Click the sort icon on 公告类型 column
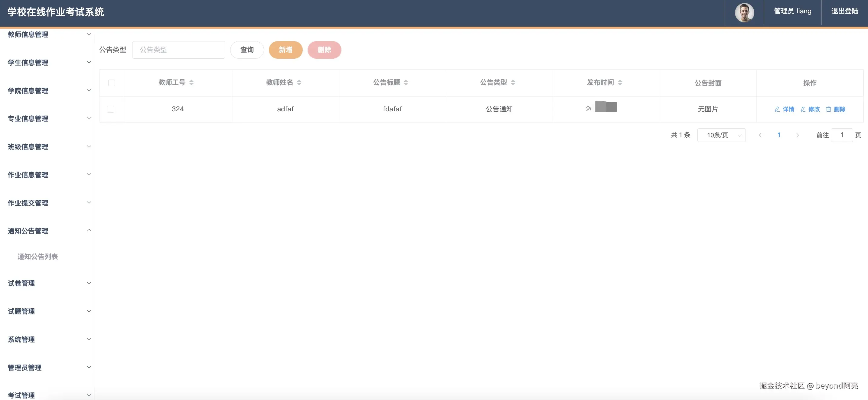Viewport: 868px width, 400px height. pyautogui.click(x=514, y=82)
